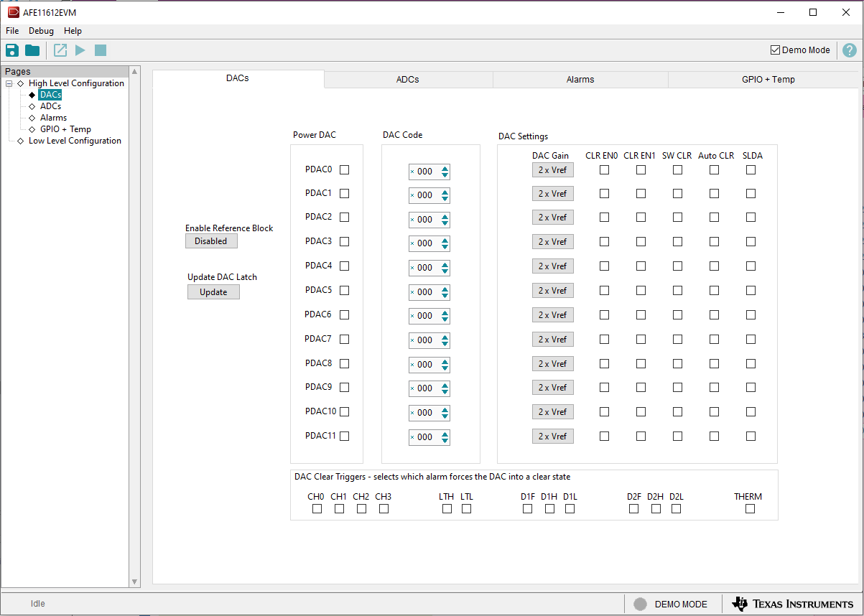Viewport: 864px width, 616px height.
Task: Increment the first DAC Code spinner
Action: 445,169
